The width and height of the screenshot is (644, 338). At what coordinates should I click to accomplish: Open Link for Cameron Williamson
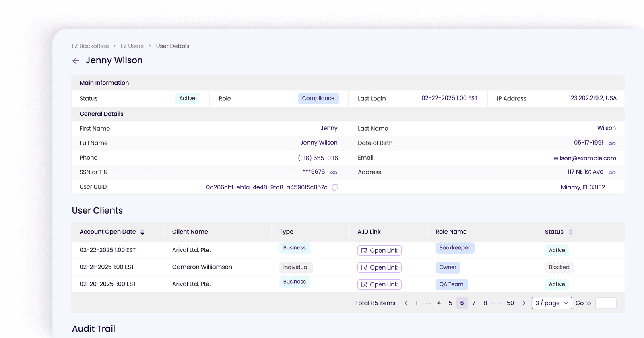pos(379,267)
